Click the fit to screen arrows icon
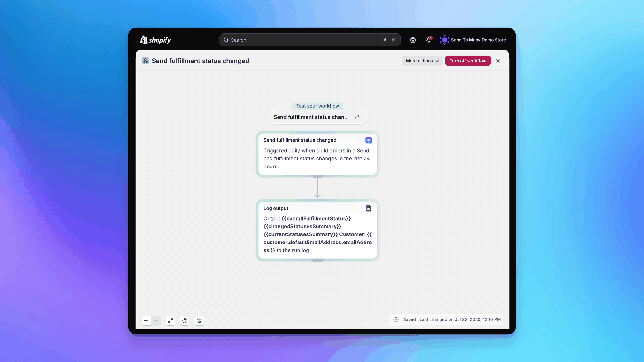 coord(170,321)
